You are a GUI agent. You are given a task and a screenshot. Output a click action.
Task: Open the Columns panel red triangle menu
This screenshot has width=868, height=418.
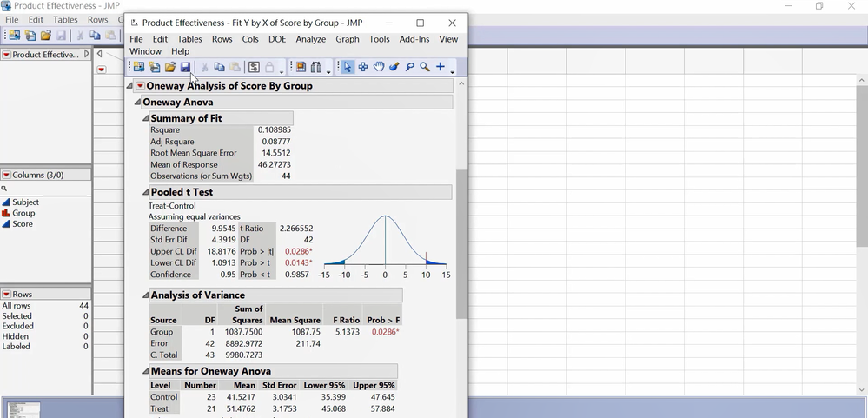click(x=6, y=175)
